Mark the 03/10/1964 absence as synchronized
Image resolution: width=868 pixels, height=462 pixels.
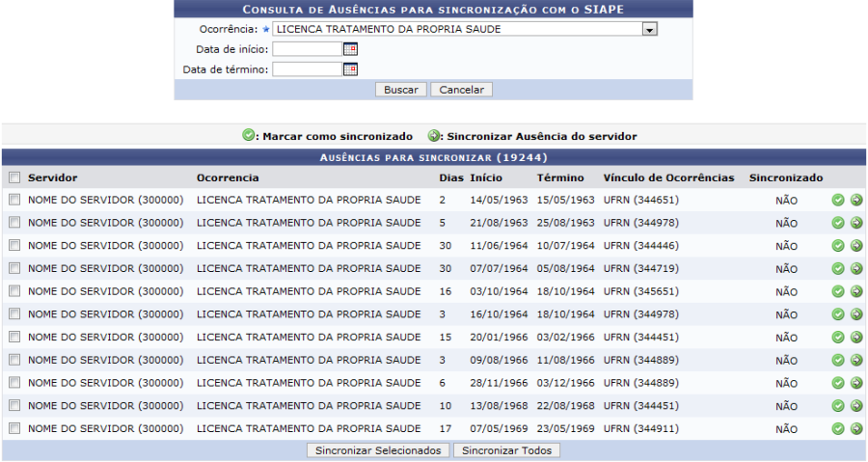click(x=838, y=291)
